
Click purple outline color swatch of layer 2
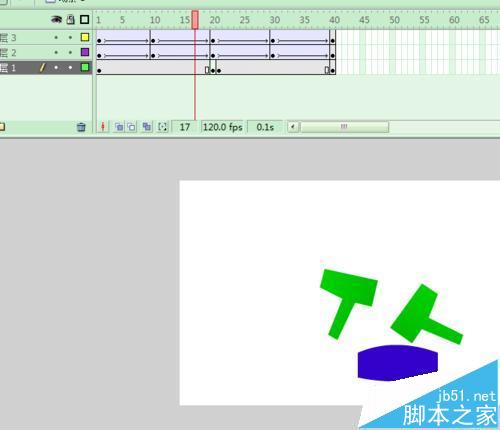pyautogui.click(x=85, y=52)
